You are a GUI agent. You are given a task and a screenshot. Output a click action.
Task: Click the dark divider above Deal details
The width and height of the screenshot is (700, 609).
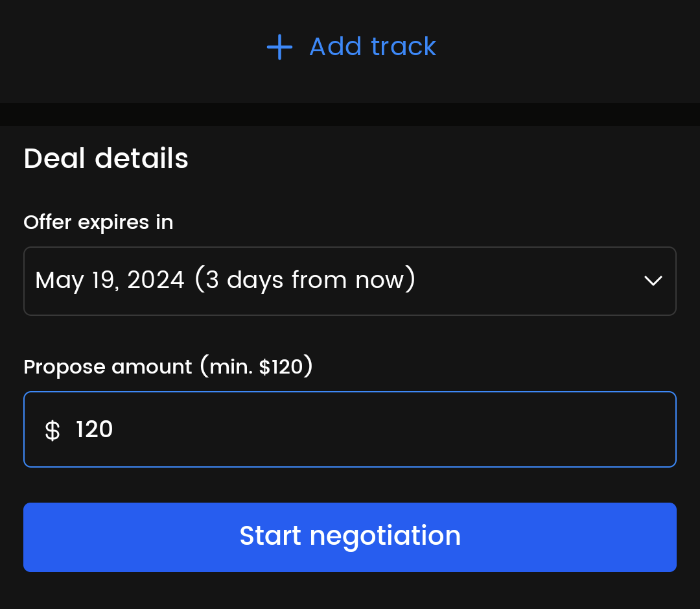350,114
